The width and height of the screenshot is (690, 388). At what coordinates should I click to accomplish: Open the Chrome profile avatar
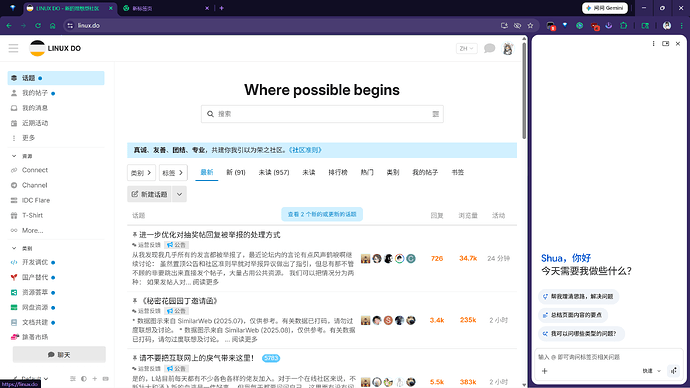click(x=667, y=26)
